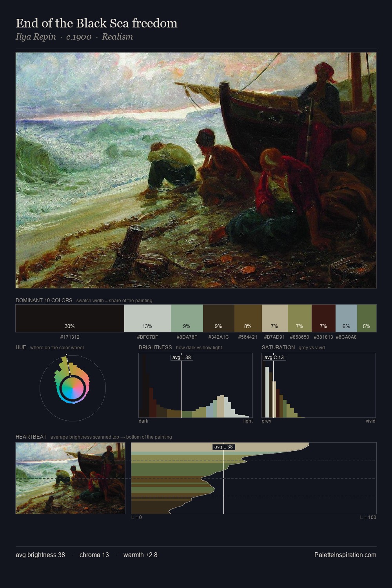Click the BRIGHTNESS section heading
392x588 pixels.
coord(155,347)
